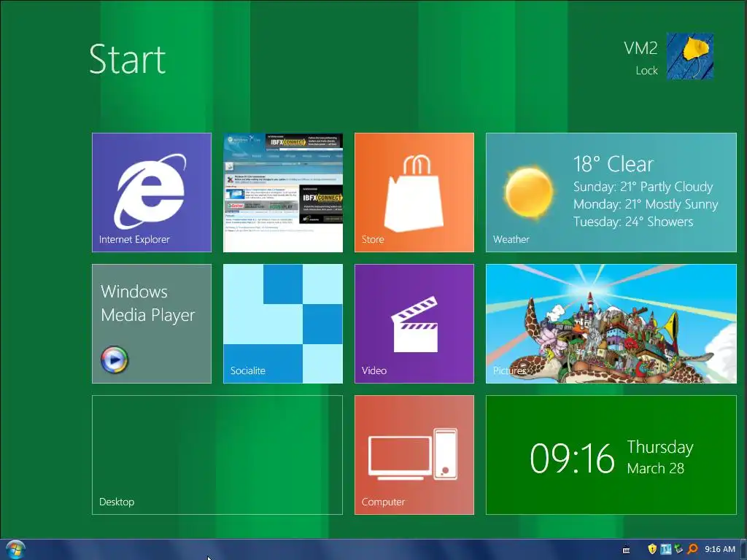This screenshot has height=560, width=747.
Task: Click the '18° Clear' weather text
Action: (x=613, y=164)
